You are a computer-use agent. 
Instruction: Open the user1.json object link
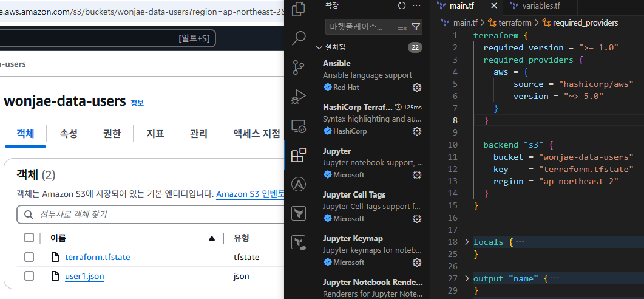[x=84, y=277]
